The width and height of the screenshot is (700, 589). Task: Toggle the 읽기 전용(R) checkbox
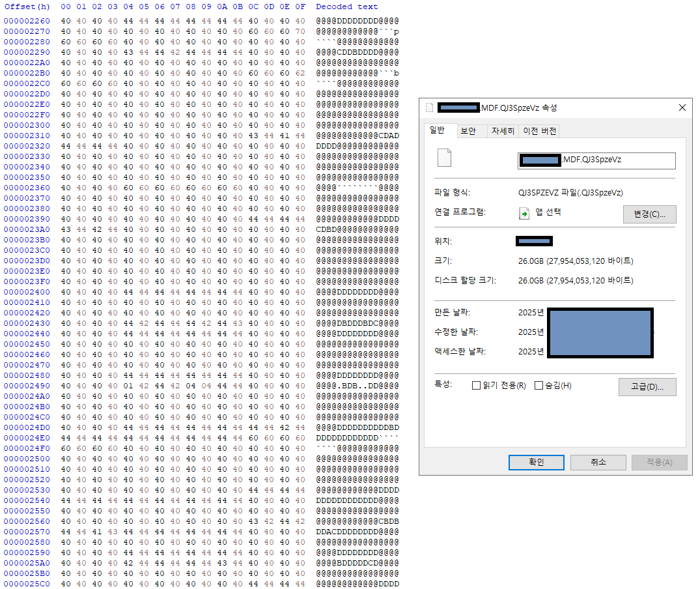pyautogui.click(x=477, y=385)
